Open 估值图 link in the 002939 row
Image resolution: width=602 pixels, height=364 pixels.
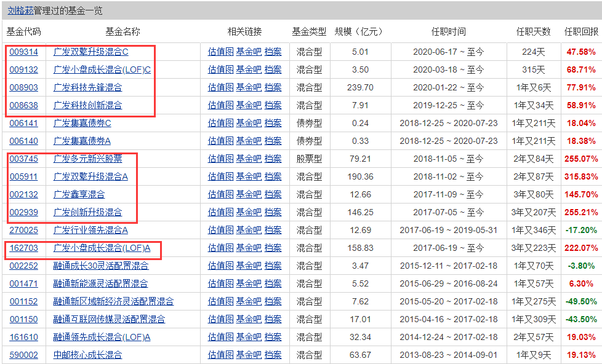221,212
